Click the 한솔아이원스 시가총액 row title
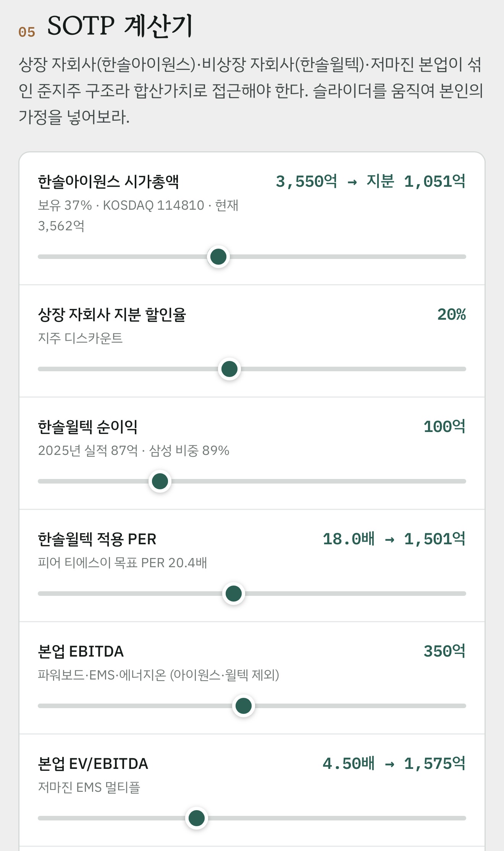This screenshot has height=851, width=504. (108, 182)
